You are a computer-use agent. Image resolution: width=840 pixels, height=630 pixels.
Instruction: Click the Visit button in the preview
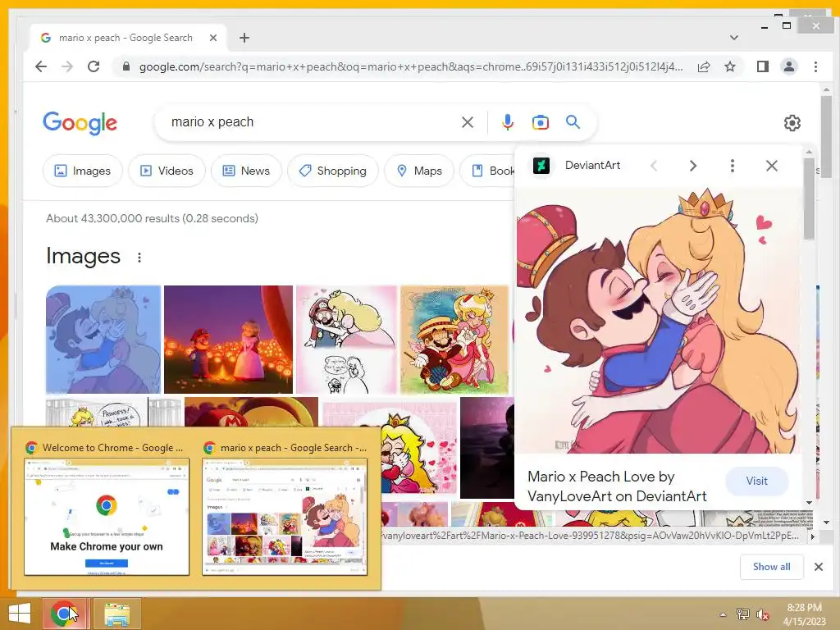pos(756,481)
